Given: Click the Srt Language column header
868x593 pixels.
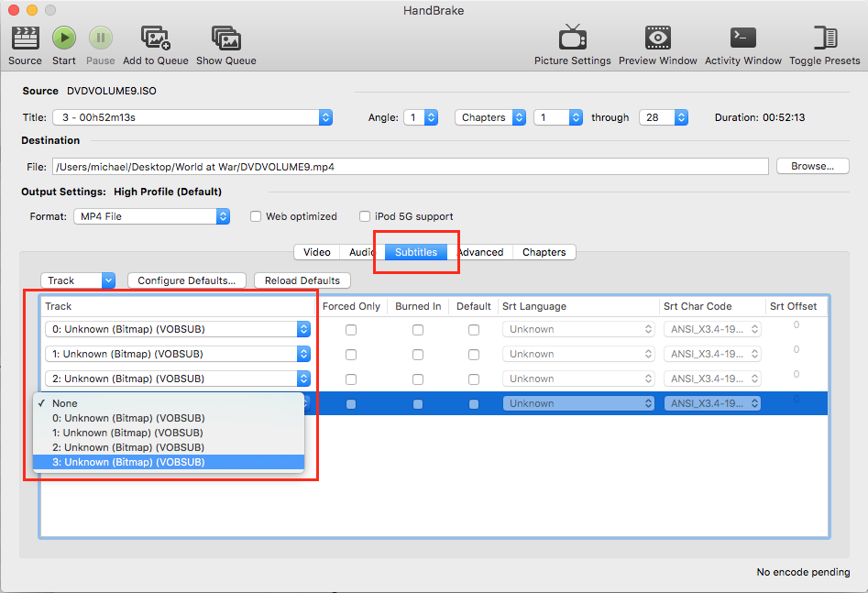Looking at the screenshot, I should click(x=578, y=306).
